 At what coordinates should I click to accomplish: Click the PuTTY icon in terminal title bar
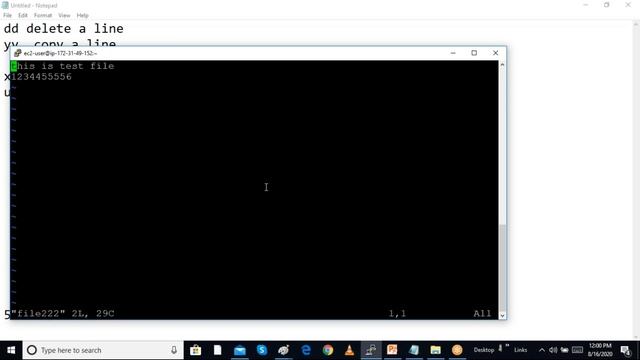(x=18, y=53)
